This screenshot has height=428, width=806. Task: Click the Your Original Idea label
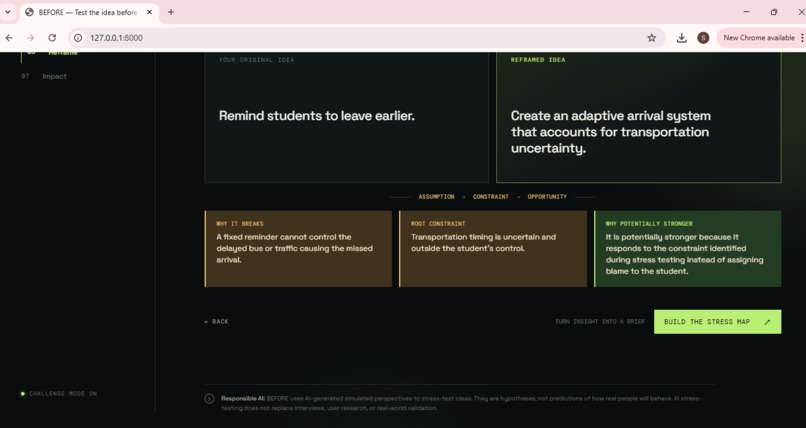click(257, 60)
